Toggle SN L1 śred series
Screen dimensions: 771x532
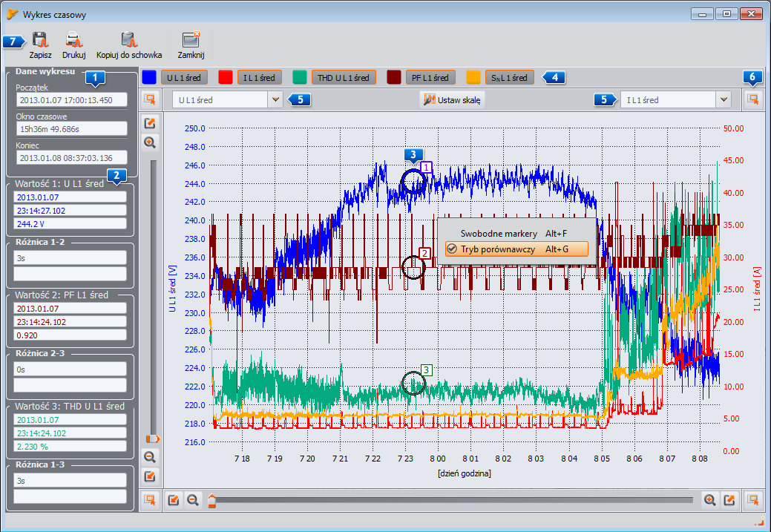tap(509, 78)
